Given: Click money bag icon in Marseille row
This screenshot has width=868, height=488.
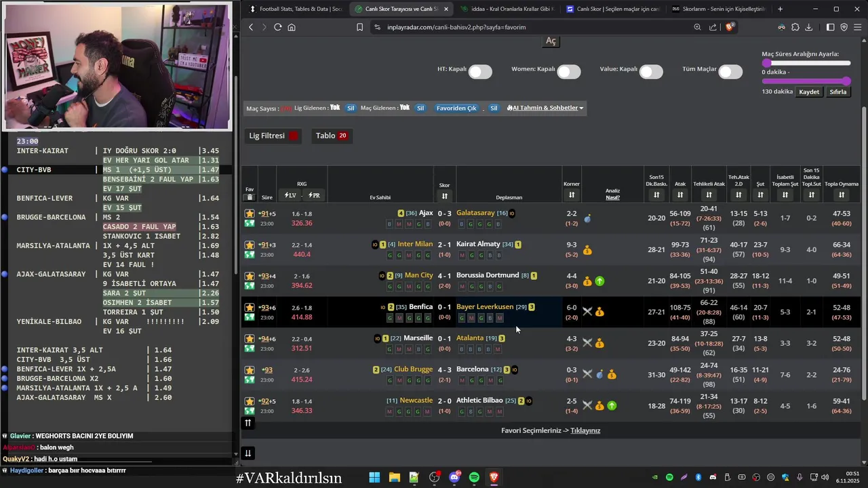Looking at the screenshot, I should [599, 343].
